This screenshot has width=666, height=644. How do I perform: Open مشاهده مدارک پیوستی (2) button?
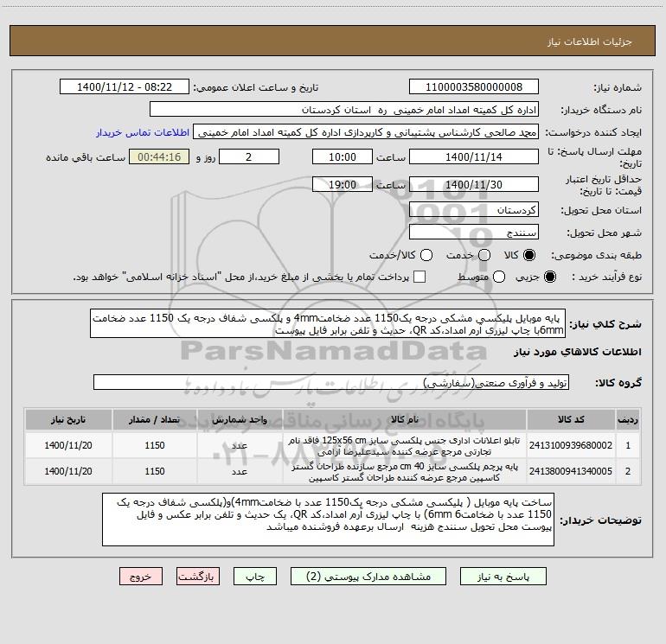coord(368,577)
